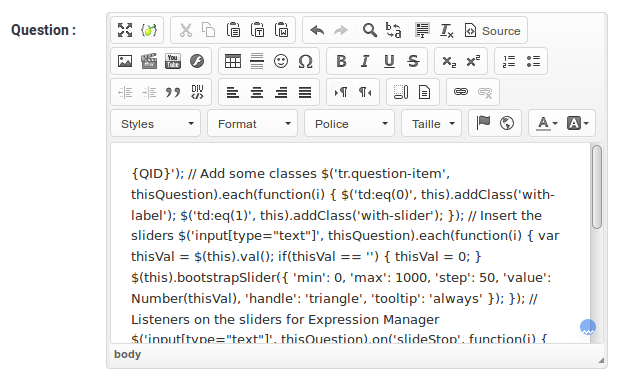Insert an image
This screenshot has width=617, height=376.
tap(125, 61)
